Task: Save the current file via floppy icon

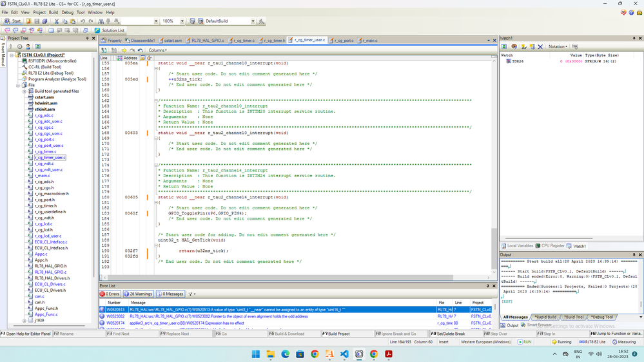Action: pyautogui.click(x=37, y=21)
